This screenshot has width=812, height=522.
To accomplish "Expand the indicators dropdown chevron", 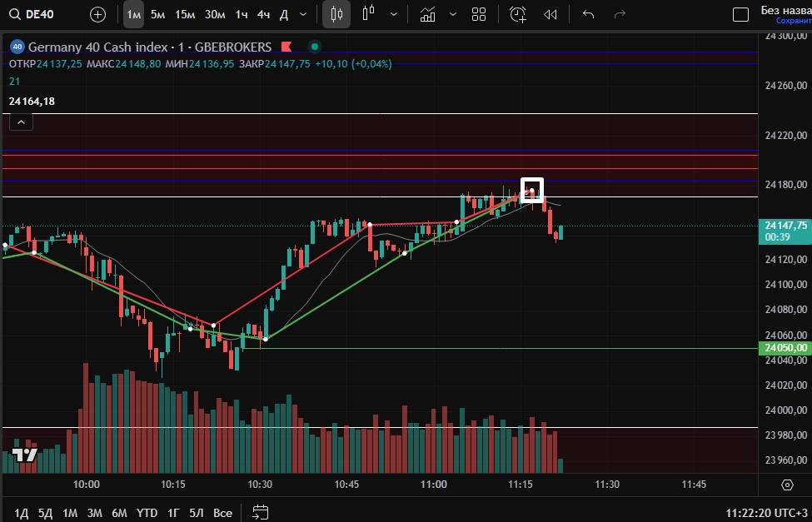I will tap(453, 14).
